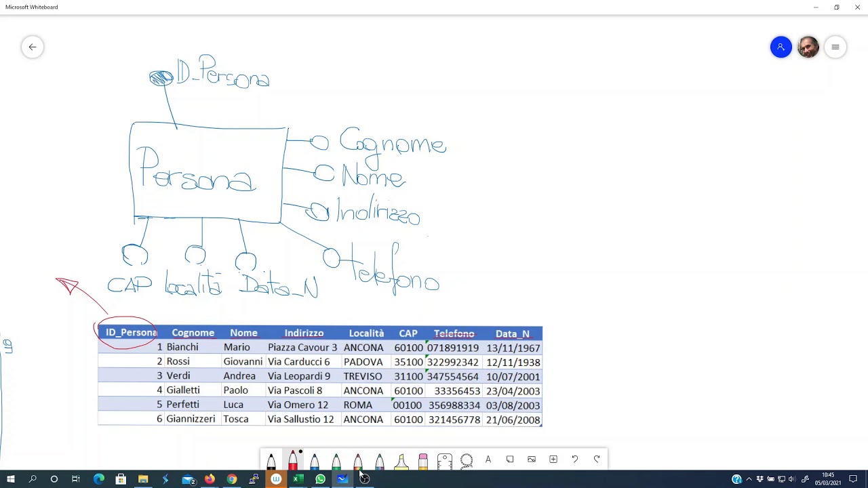This screenshot has height=488, width=868.
Task: Click the ID_Persona table header
Action: [x=131, y=333]
